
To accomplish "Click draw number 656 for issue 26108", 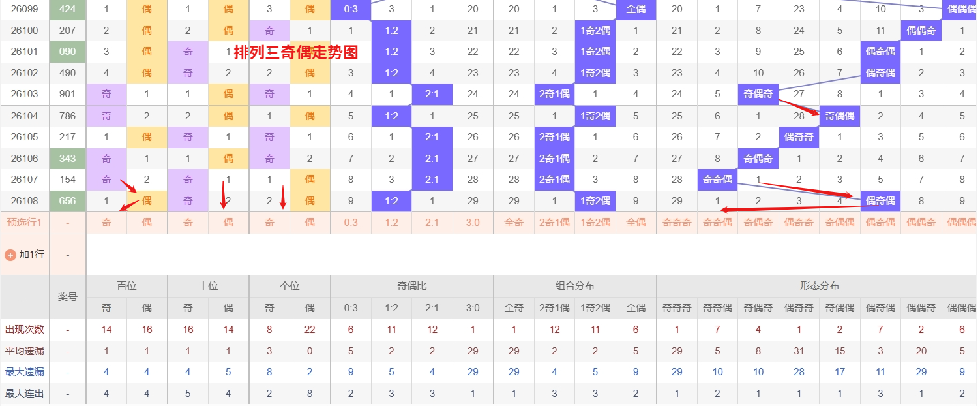I will coord(68,201).
